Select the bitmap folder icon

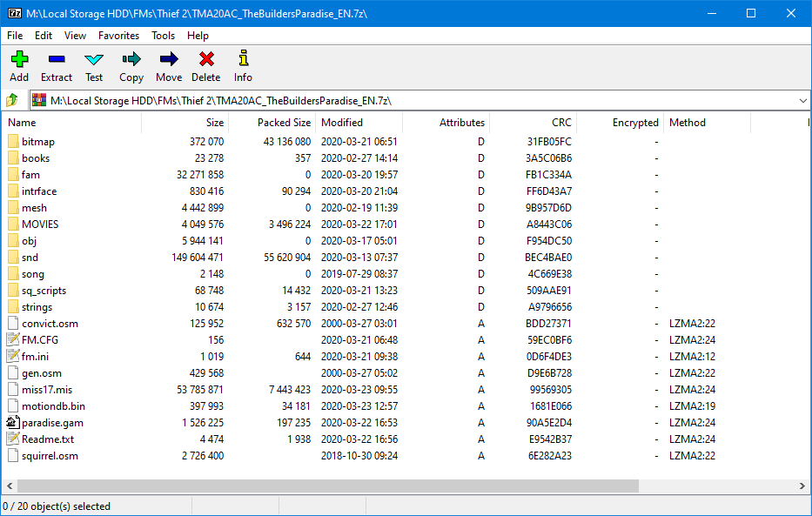13,141
